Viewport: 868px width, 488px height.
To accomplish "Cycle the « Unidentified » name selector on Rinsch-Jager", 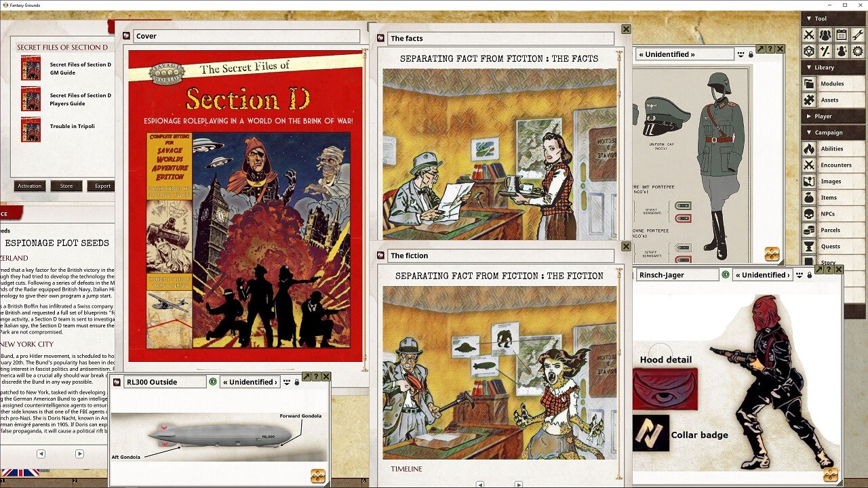I will (x=762, y=274).
